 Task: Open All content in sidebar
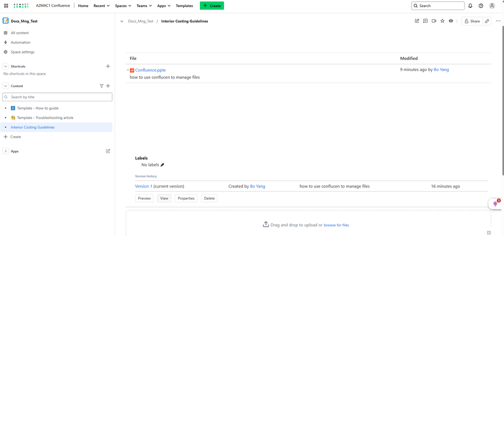[20, 33]
